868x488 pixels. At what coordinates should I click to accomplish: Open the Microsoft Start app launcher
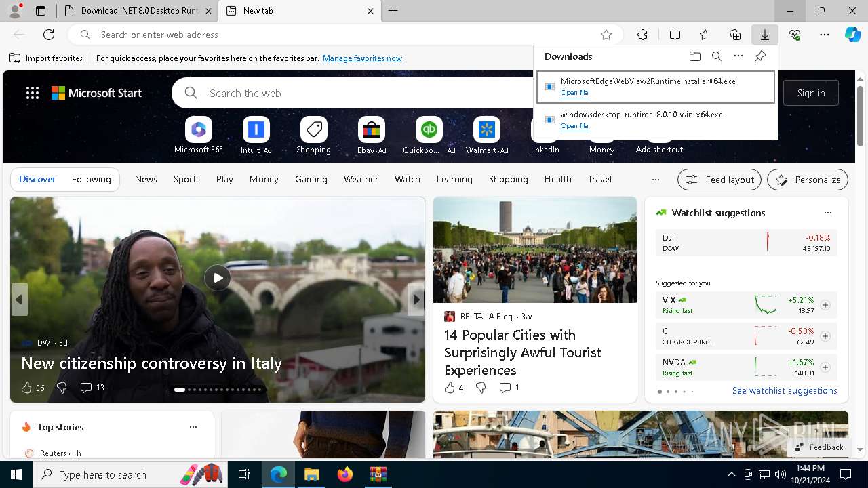32,93
